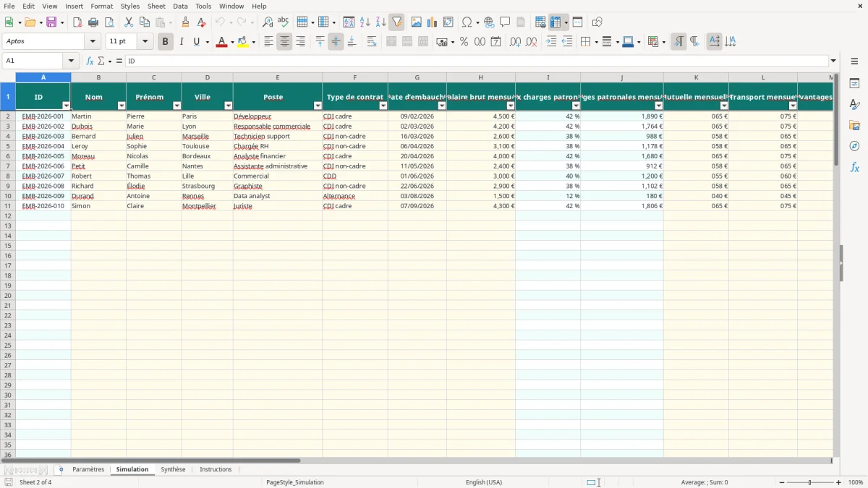The height and width of the screenshot is (488, 868).
Task: Toggle Italic formatting
Action: 182,42
